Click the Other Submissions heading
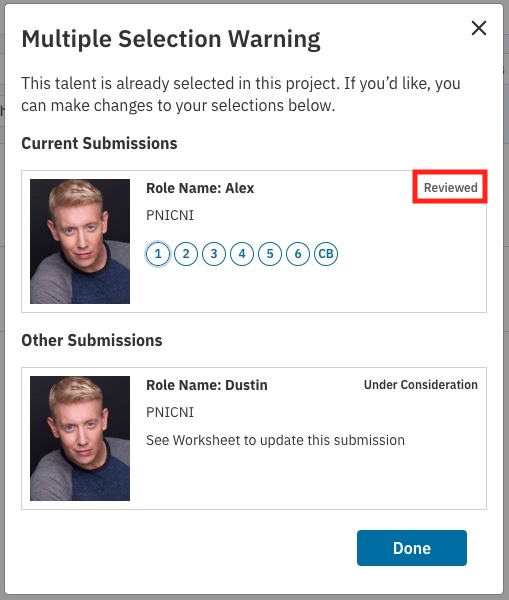509x600 pixels. click(x=92, y=340)
